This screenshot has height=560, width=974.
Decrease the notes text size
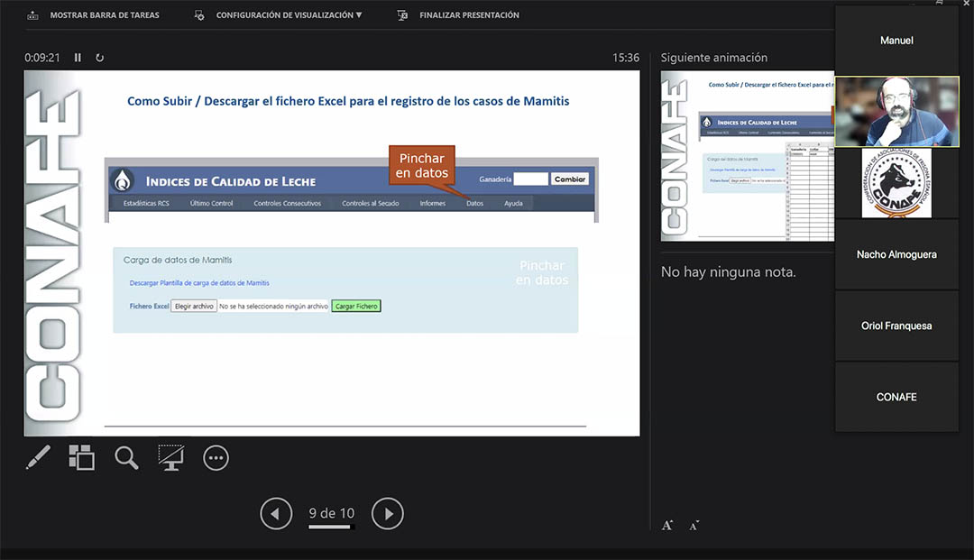(x=694, y=525)
